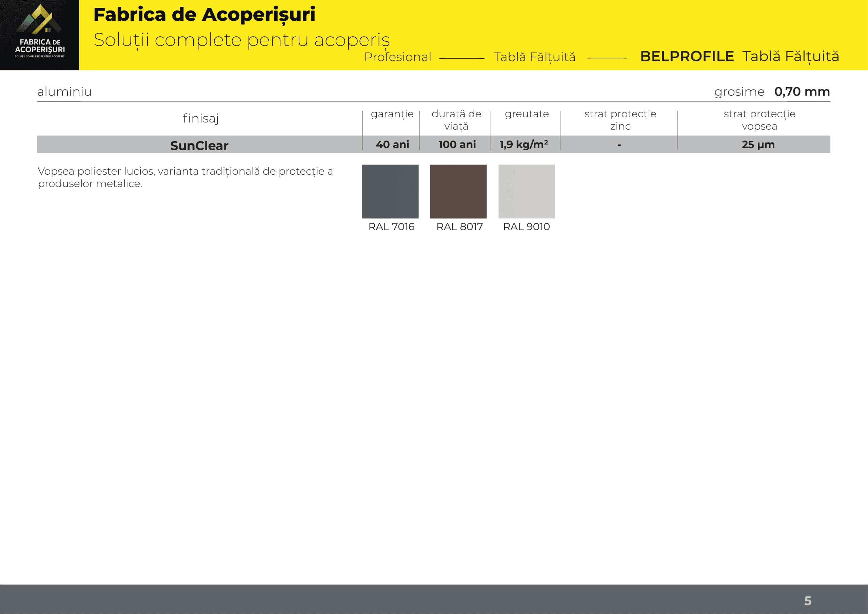Click the strat protecție zinc header

tap(620, 119)
